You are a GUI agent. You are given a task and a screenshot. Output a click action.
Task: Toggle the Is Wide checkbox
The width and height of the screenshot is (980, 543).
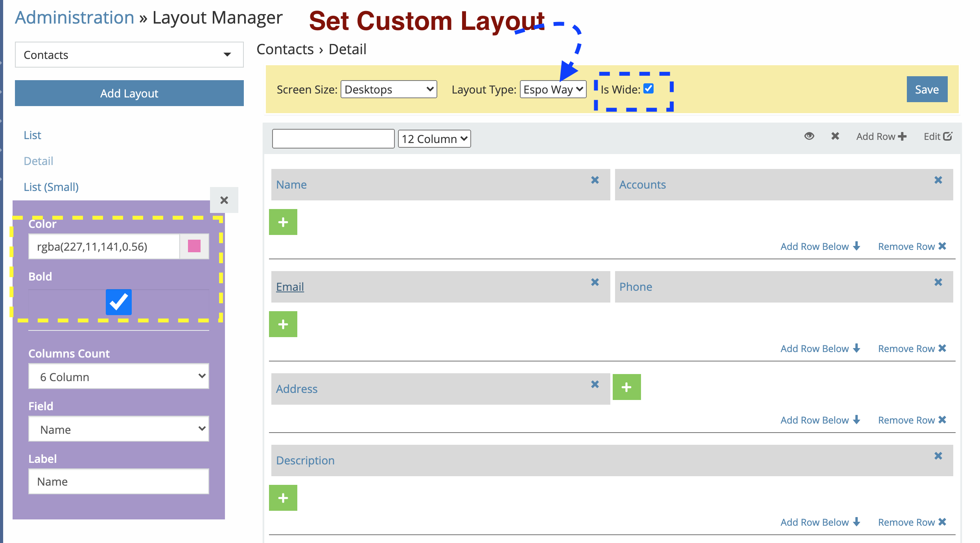click(648, 89)
